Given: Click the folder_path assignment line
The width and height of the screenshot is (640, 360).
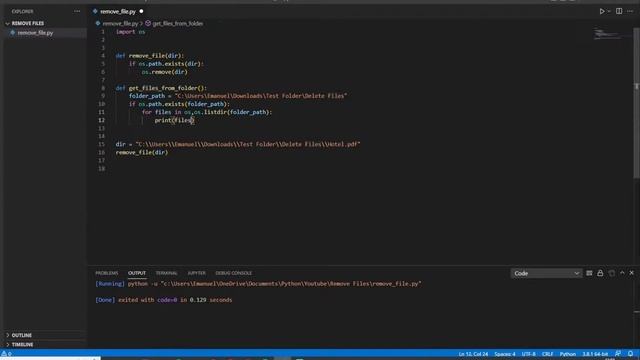Looking at the screenshot, I should [x=238, y=96].
